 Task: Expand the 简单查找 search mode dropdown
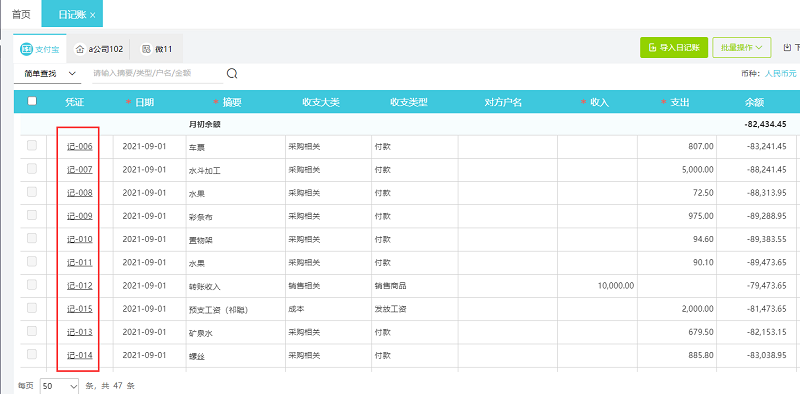click(47, 73)
